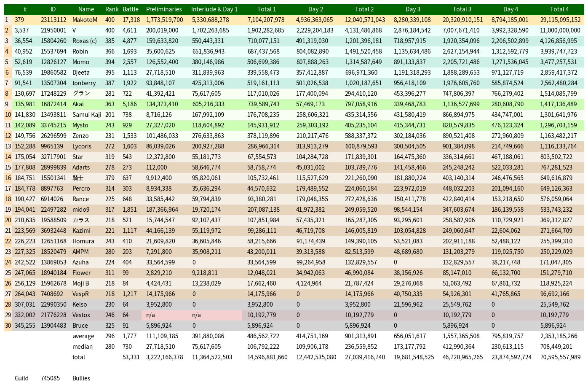This screenshot has height=388, width=588.
Task: Click the name cell 'Lycoris'
Action: coord(82,146)
